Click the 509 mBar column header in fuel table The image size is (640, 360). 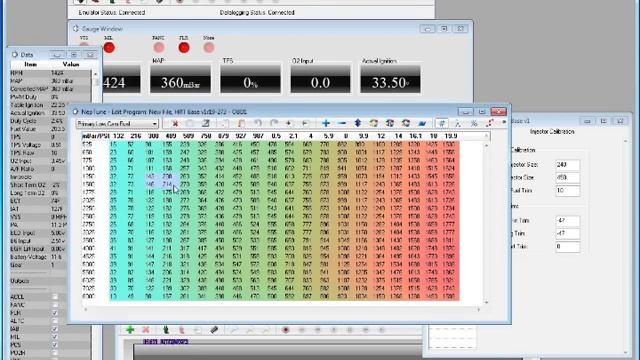pos(188,136)
